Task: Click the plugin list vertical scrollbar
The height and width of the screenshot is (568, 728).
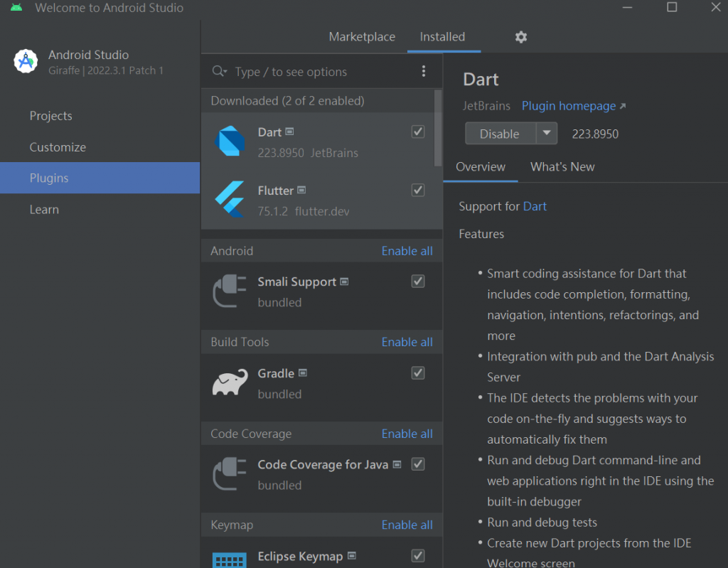Action: coord(438,128)
